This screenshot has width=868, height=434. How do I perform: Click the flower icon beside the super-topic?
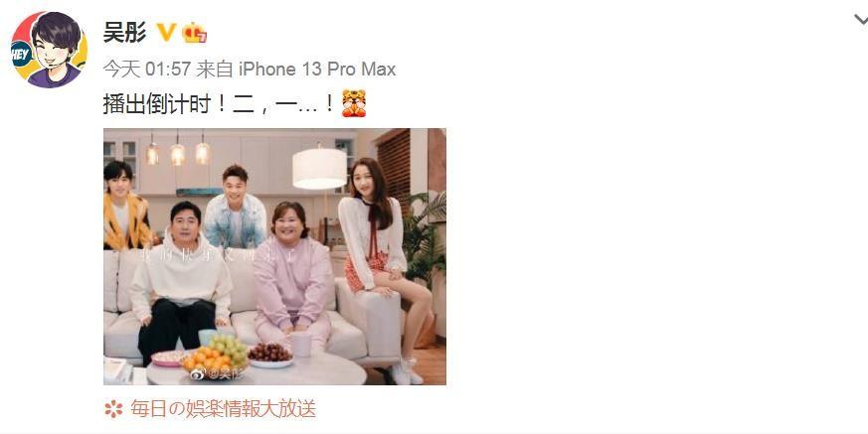[x=113, y=409]
